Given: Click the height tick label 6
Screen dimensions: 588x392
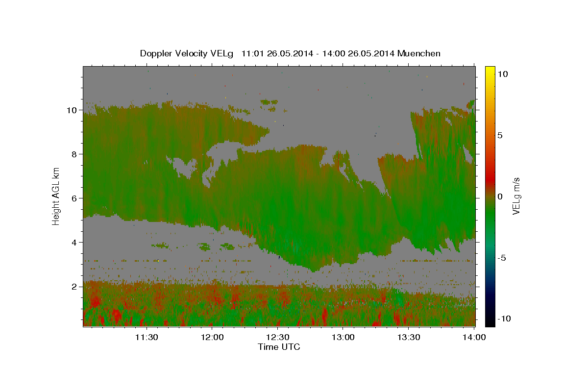Looking at the screenshot, I should (x=74, y=198).
